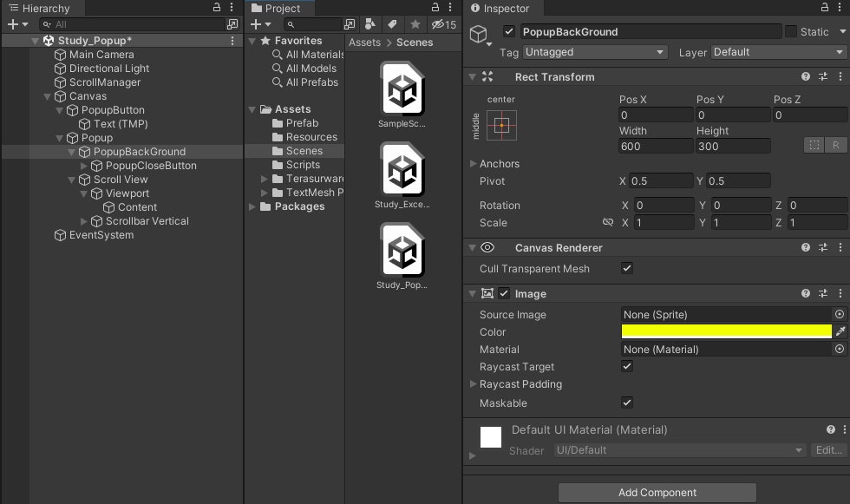Select All Materials favorite search
Screen dimensions: 850x504
click(309, 54)
